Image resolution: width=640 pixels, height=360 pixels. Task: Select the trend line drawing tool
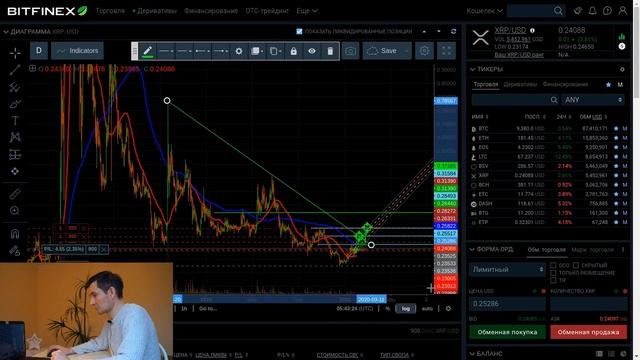(x=15, y=70)
